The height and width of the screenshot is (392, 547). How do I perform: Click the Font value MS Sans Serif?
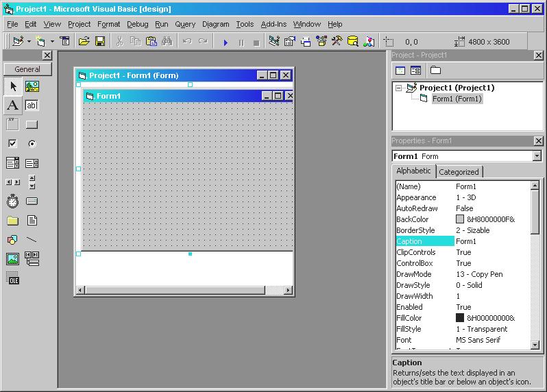(x=478, y=340)
